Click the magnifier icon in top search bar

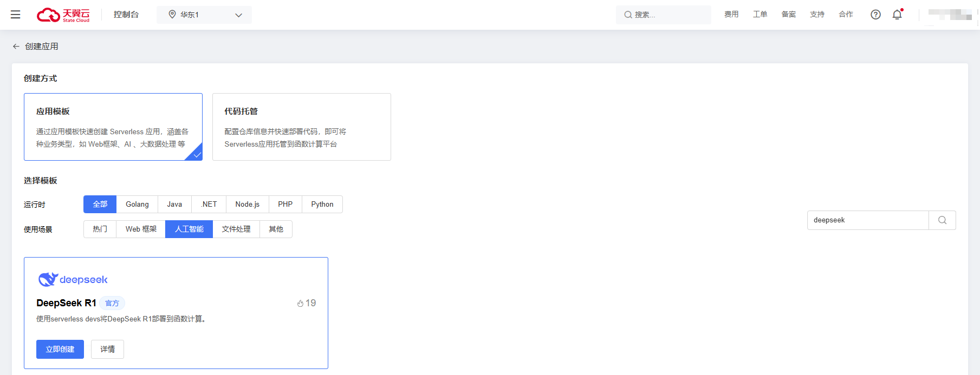628,15
